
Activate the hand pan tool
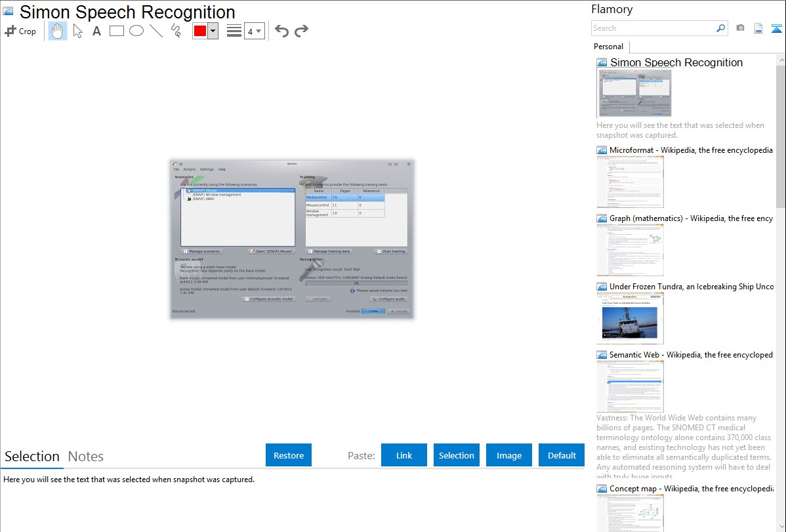tap(58, 31)
